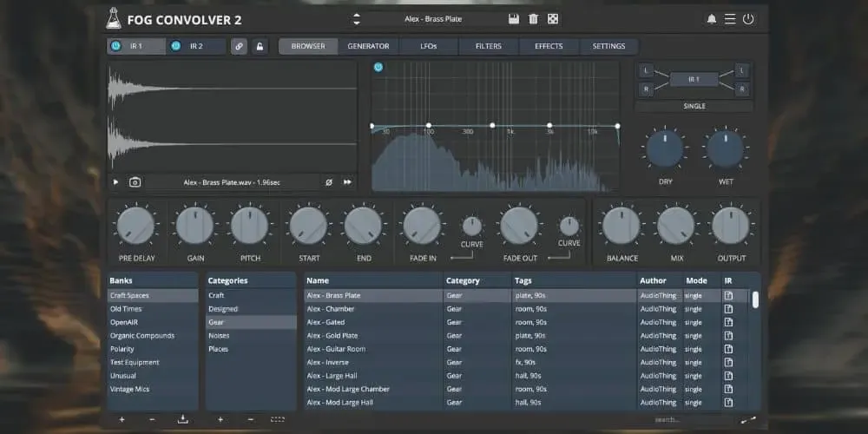The image size is (868, 434).
Task: Toggle the IR link chain icon
Action: pyautogui.click(x=239, y=47)
